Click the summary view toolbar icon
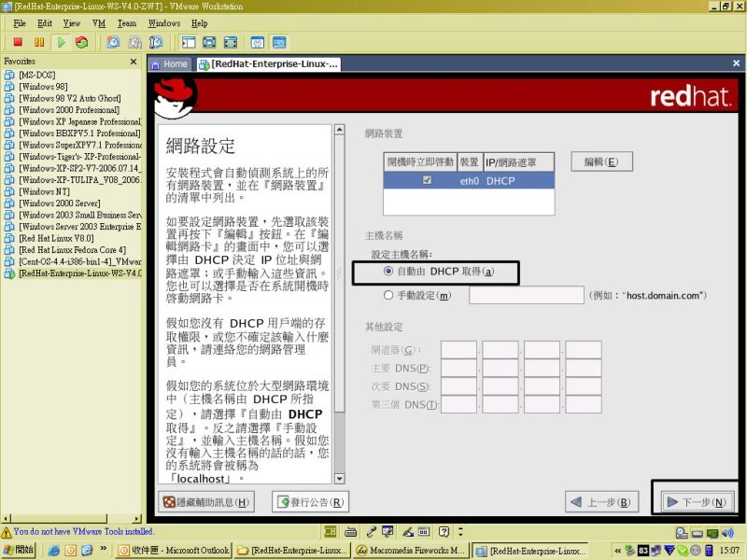 [258, 42]
